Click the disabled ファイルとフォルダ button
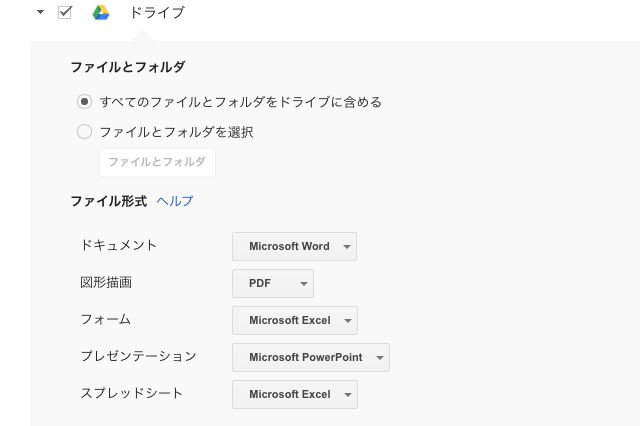 tap(157, 162)
